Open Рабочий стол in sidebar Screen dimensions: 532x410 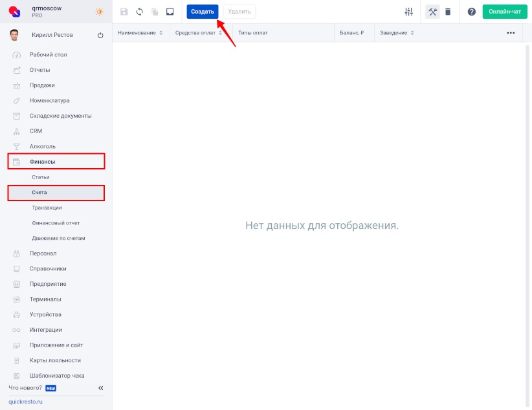point(48,54)
